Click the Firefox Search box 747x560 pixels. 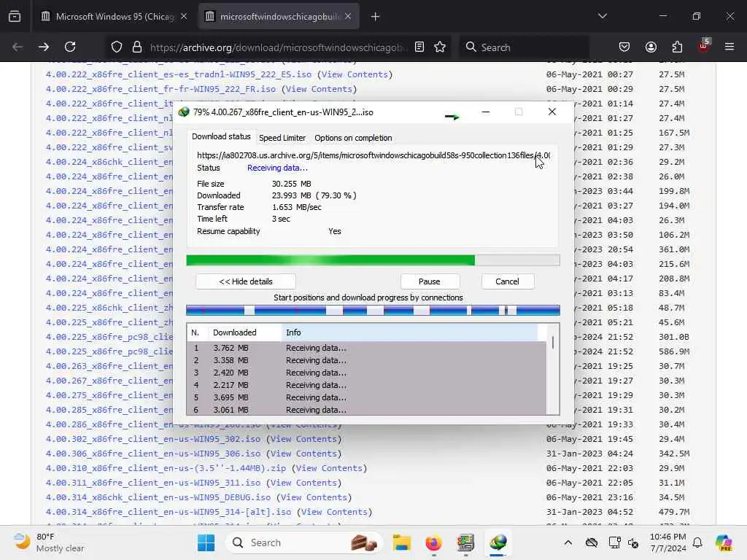click(524, 47)
